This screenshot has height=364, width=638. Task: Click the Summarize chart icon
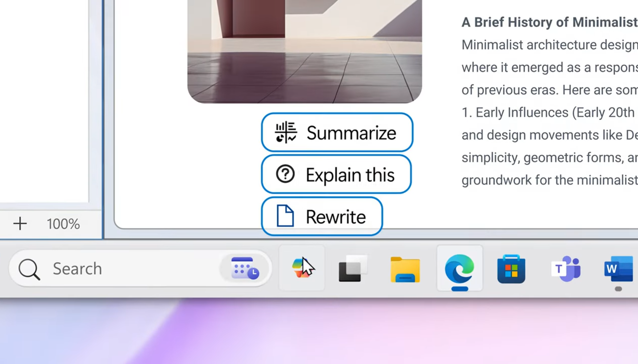[x=286, y=132]
